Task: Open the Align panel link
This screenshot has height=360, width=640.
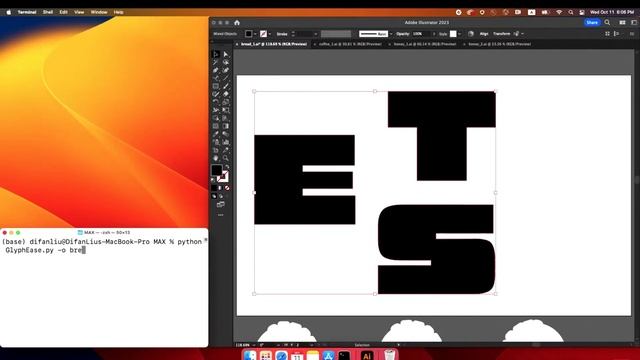Action: pos(484,34)
